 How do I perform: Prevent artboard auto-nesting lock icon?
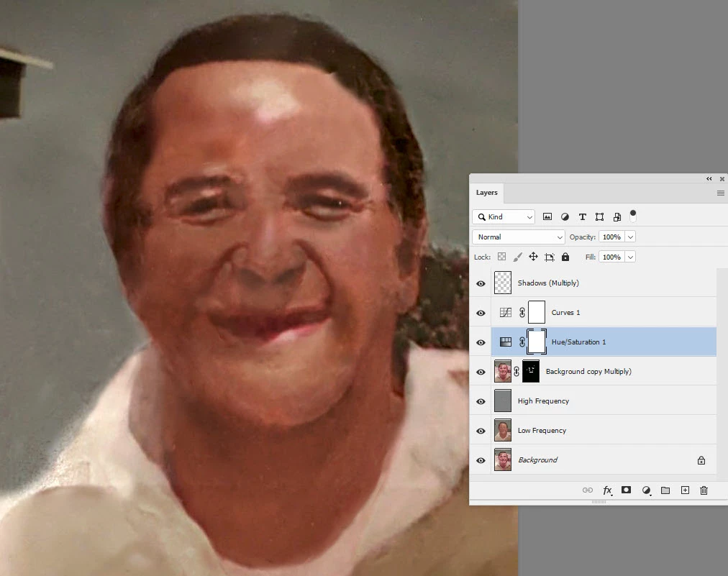coord(550,257)
